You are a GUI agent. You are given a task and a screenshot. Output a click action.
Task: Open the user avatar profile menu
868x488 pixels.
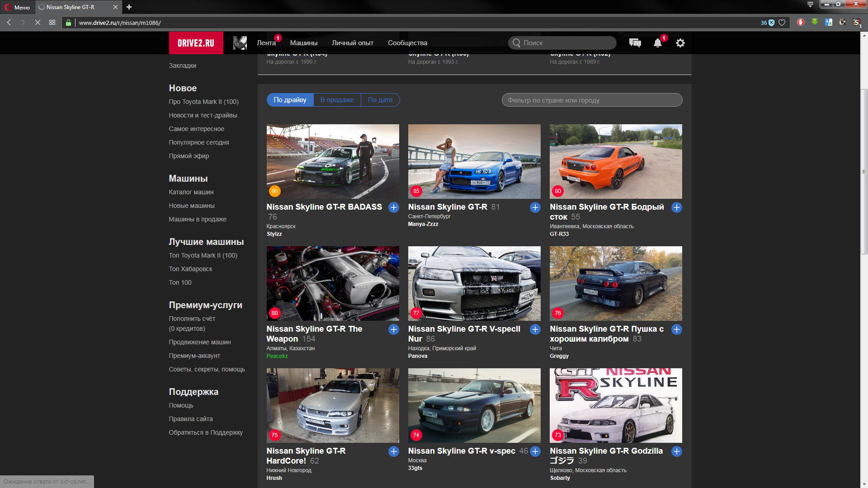tap(240, 43)
